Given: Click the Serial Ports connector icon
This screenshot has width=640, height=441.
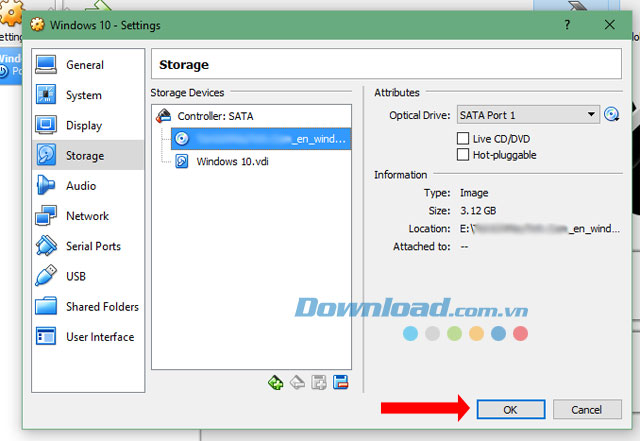Looking at the screenshot, I should pyautogui.click(x=46, y=245).
